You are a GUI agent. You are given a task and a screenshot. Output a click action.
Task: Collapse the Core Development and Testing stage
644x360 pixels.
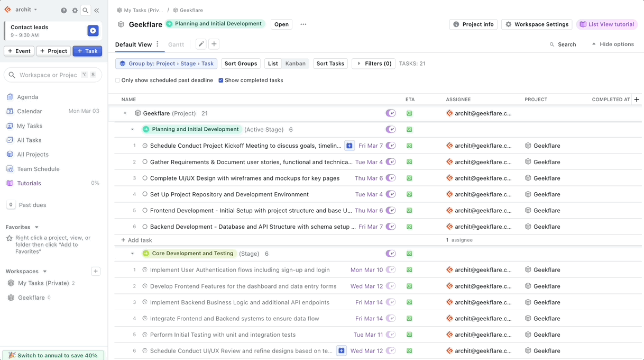[133, 253]
